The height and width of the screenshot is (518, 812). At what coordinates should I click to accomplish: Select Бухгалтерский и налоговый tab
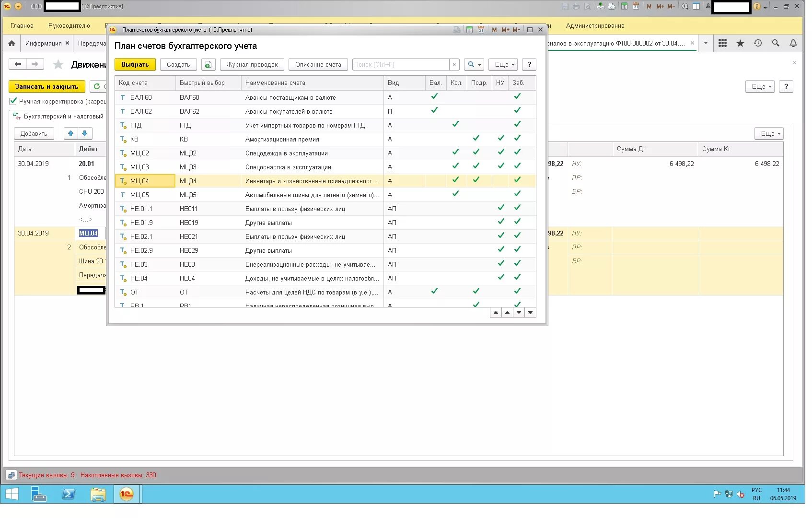coord(58,116)
